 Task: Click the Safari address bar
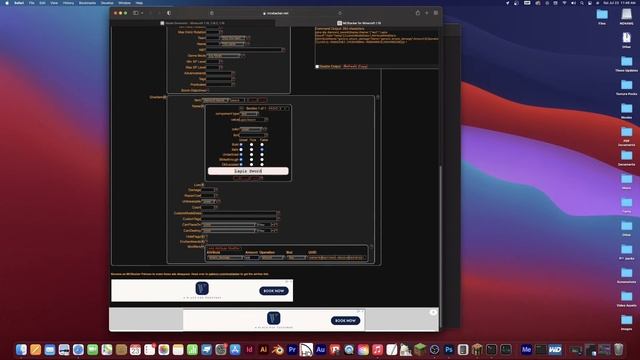point(276,13)
